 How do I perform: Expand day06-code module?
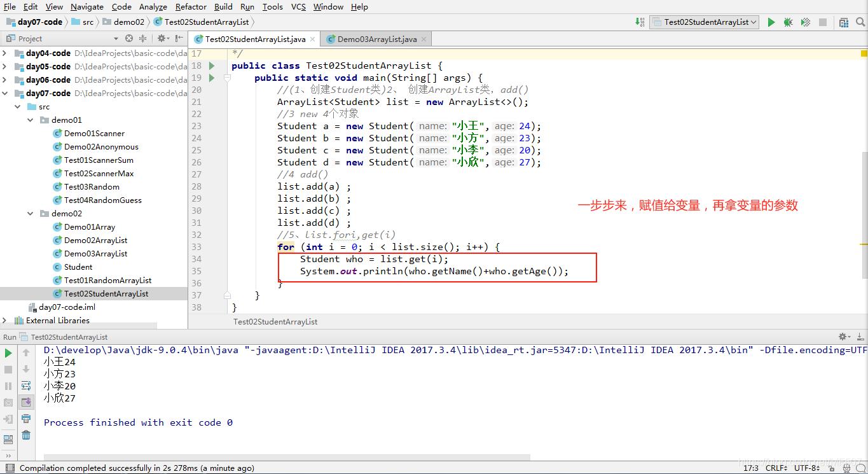tap(5, 80)
